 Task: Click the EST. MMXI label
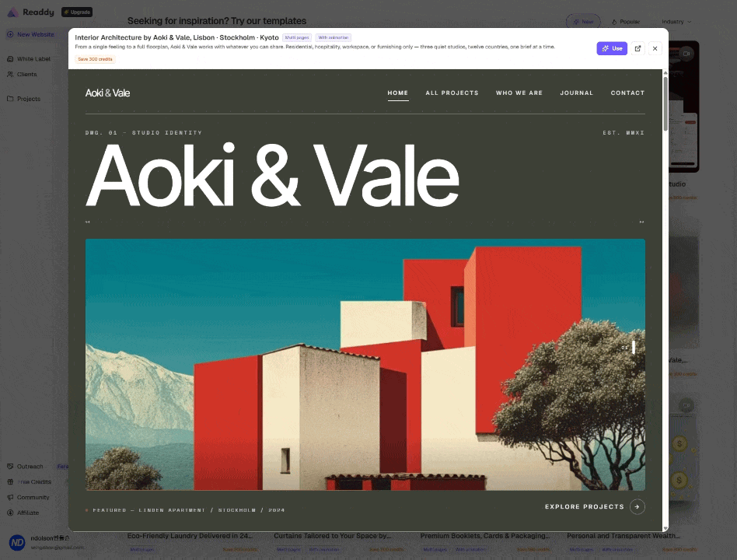coord(623,133)
